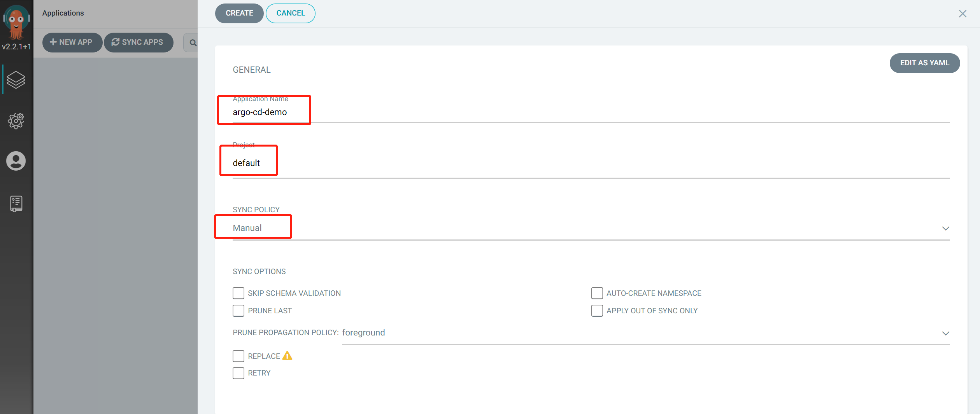Click the Application Name input field
The height and width of the screenshot is (414, 980).
pos(591,112)
